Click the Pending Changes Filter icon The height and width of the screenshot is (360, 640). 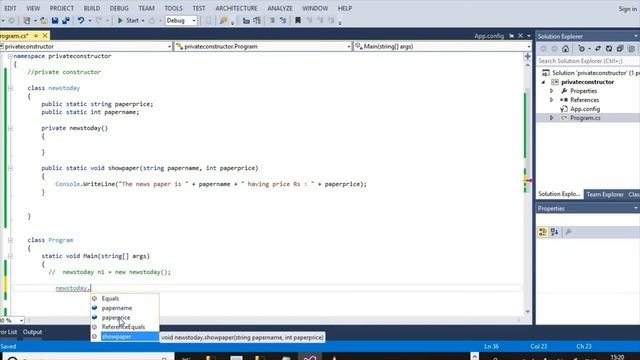582,49
